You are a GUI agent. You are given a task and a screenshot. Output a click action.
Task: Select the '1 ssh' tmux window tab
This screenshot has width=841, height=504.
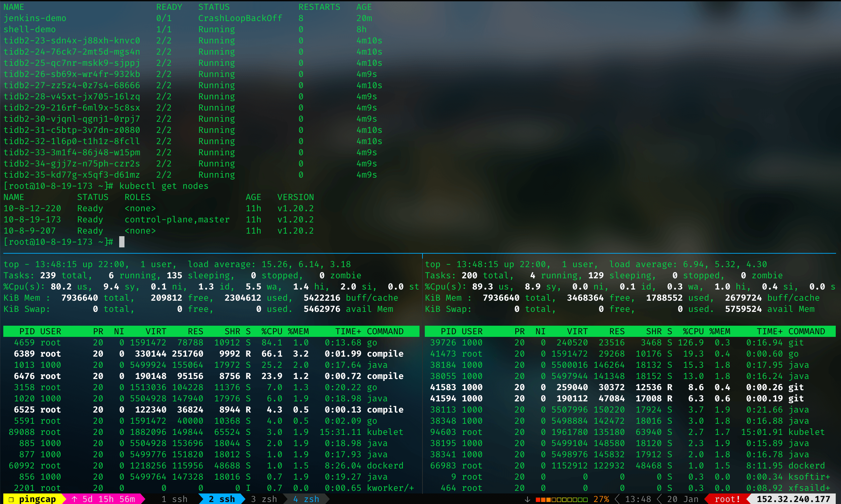(x=175, y=499)
